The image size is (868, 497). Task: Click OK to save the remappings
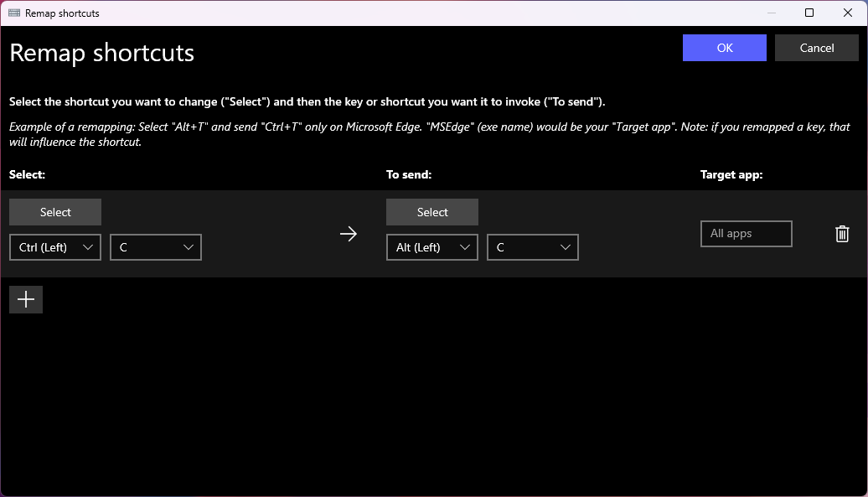724,48
